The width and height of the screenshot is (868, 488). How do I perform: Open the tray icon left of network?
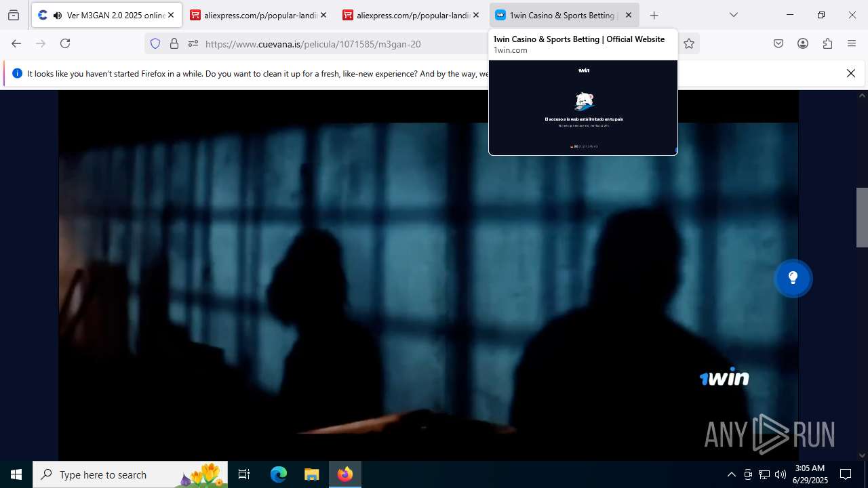(x=748, y=474)
